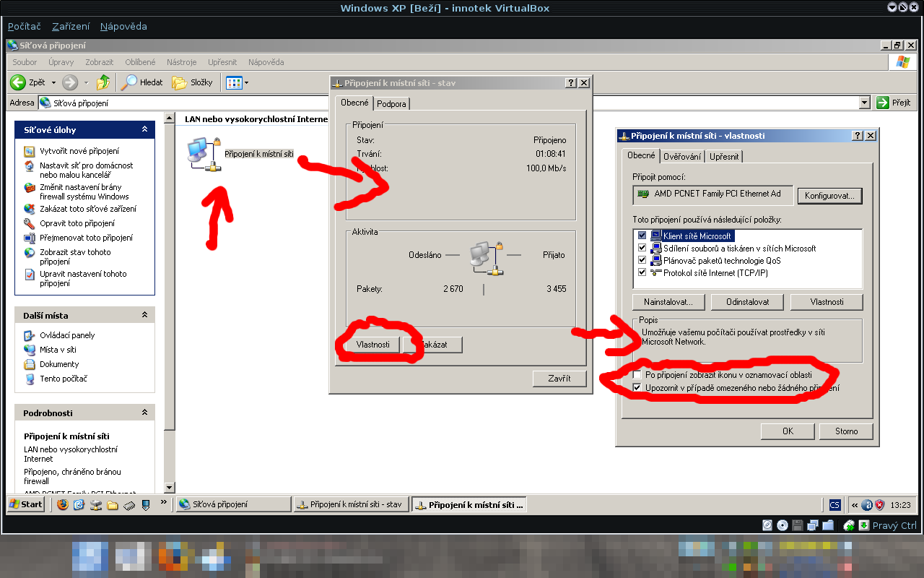Image resolution: width=924 pixels, height=578 pixels.
Task: Click the VirtualBox hard disk status icon
Action: pos(767,525)
